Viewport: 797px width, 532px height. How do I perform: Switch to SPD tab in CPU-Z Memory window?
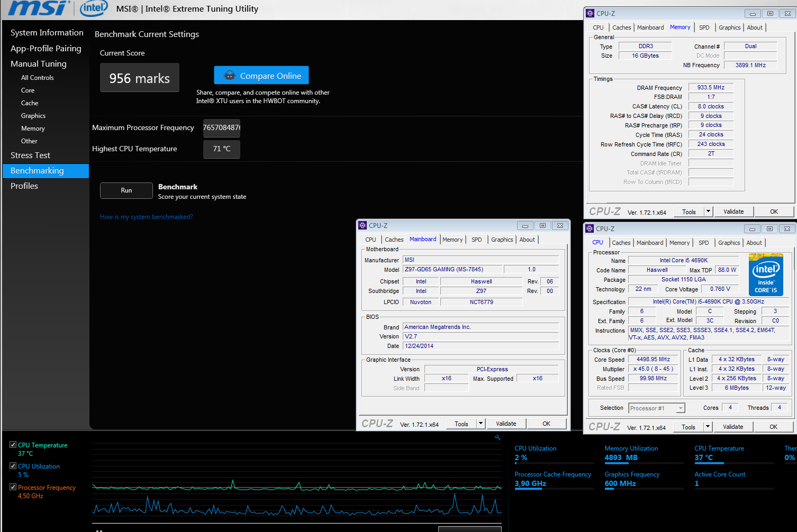point(704,27)
